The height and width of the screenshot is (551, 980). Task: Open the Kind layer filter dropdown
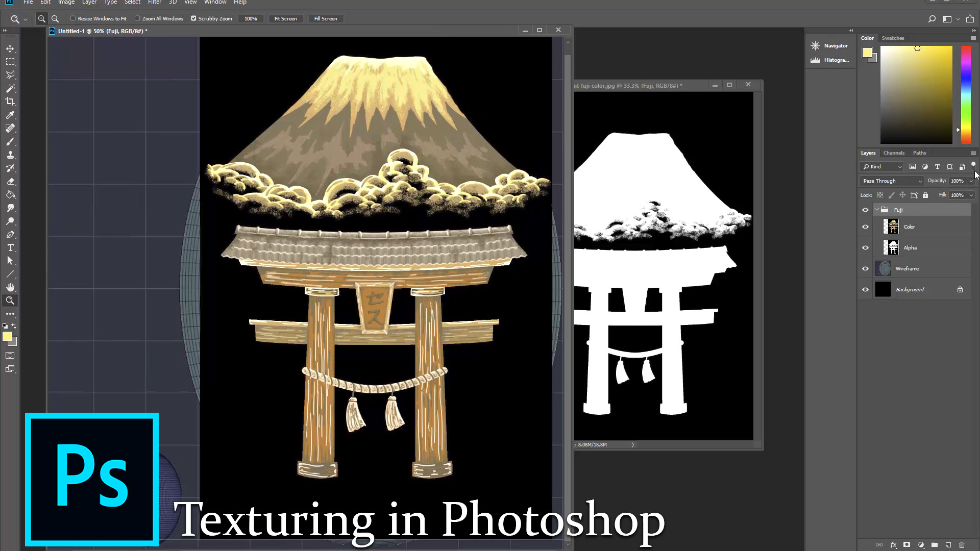pos(882,166)
